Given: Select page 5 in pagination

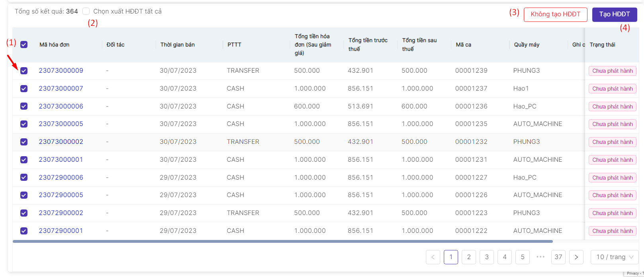Looking at the screenshot, I should [x=522, y=257].
